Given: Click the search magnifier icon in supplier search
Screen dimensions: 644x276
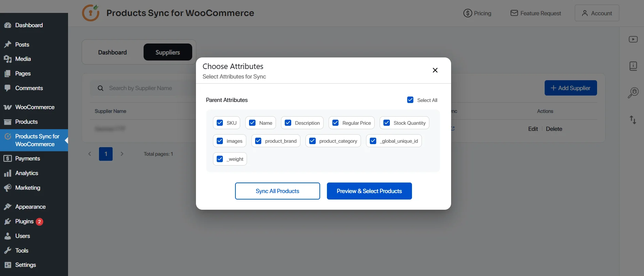Looking at the screenshot, I should click(x=100, y=88).
